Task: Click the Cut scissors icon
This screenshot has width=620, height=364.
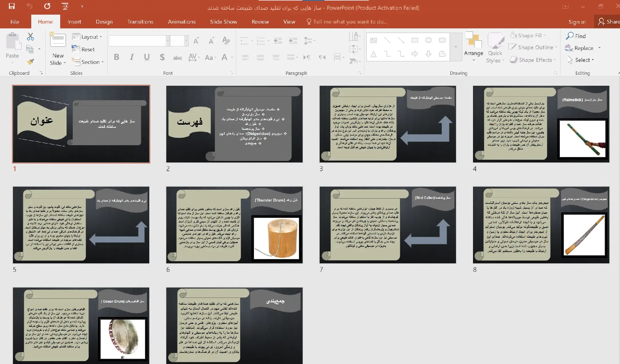Action: pos(30,37)
